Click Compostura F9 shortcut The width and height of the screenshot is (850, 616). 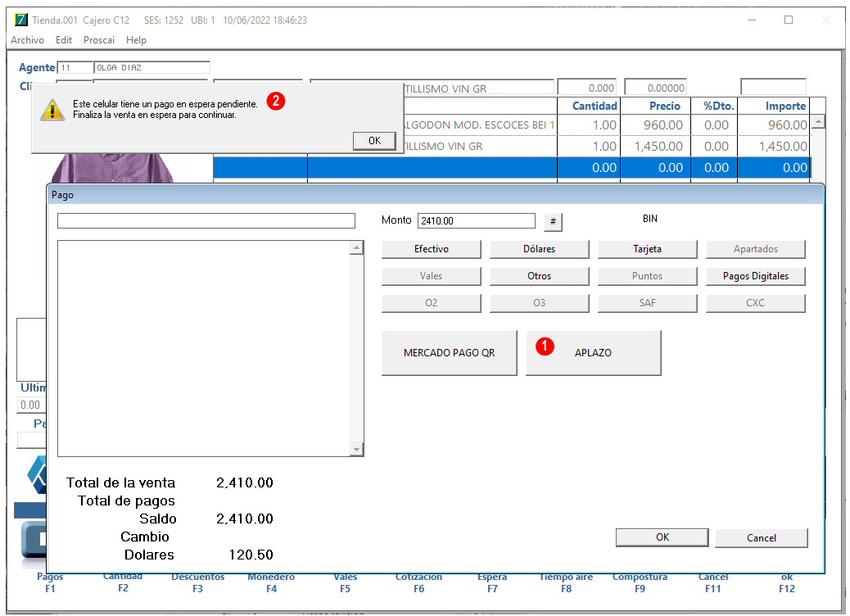(x=640, y=583)
